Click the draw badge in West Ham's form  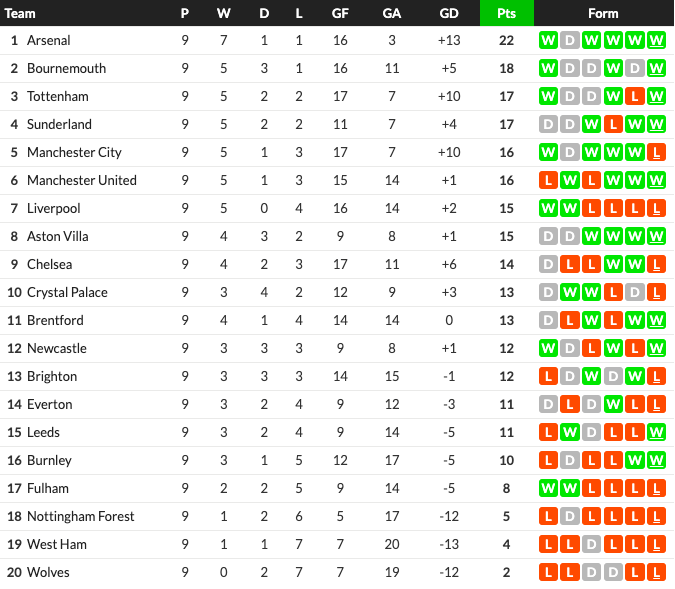pos(591,545)
